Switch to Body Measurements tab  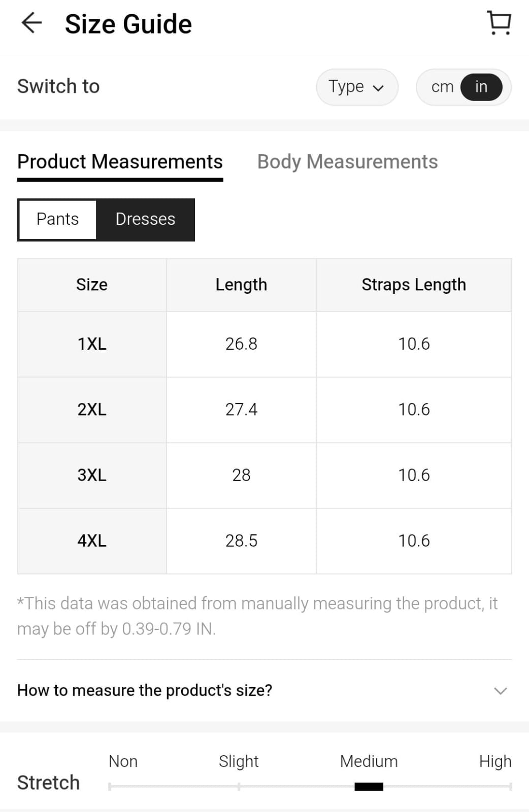pos(347,162)
